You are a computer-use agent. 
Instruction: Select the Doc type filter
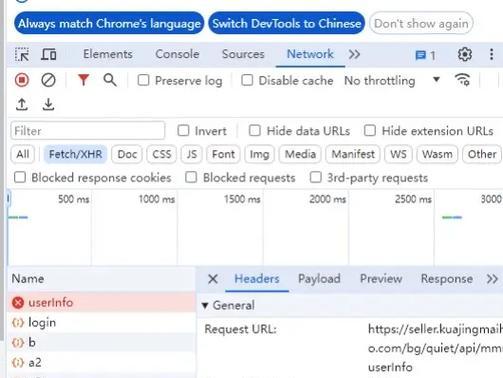(127, 154)
